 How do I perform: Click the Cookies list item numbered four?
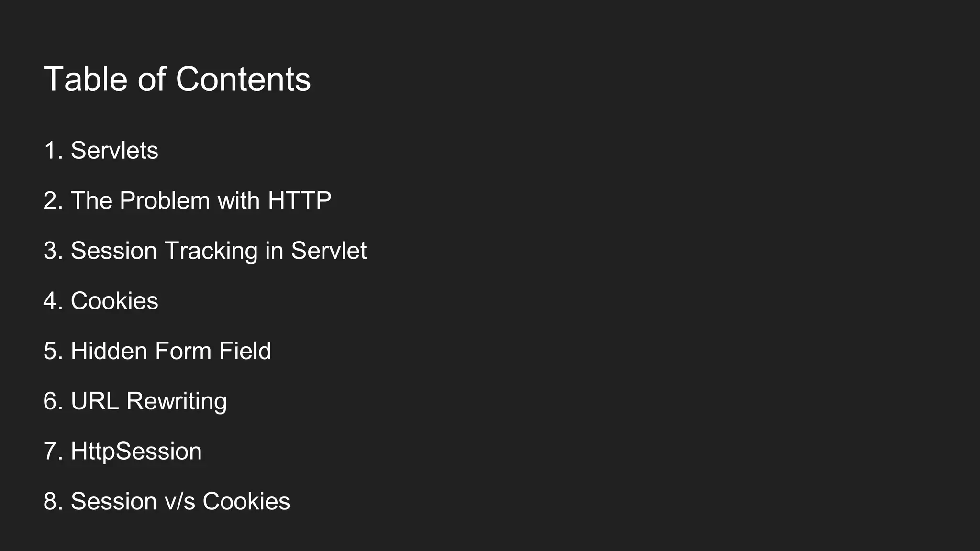pos(114,301)
